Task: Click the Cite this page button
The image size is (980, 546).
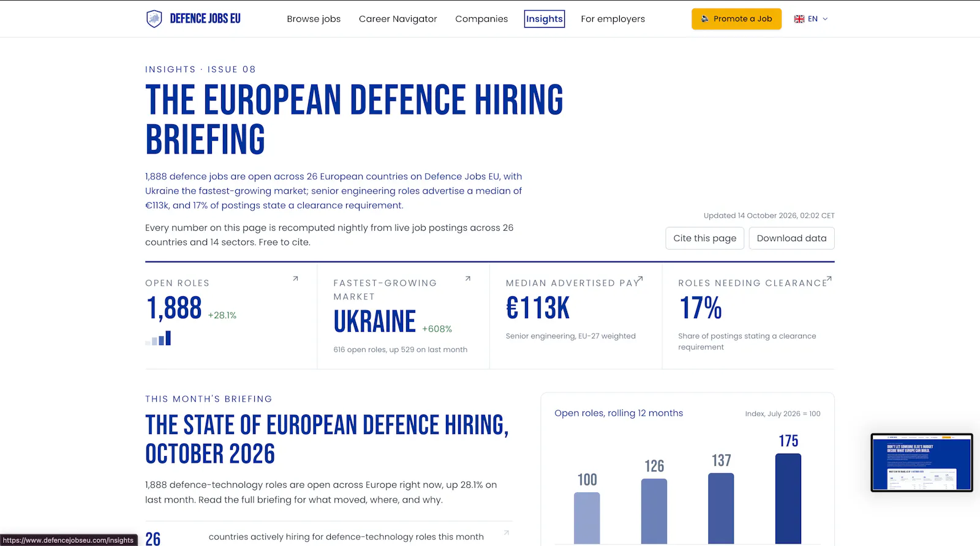Action: (705, 238)
